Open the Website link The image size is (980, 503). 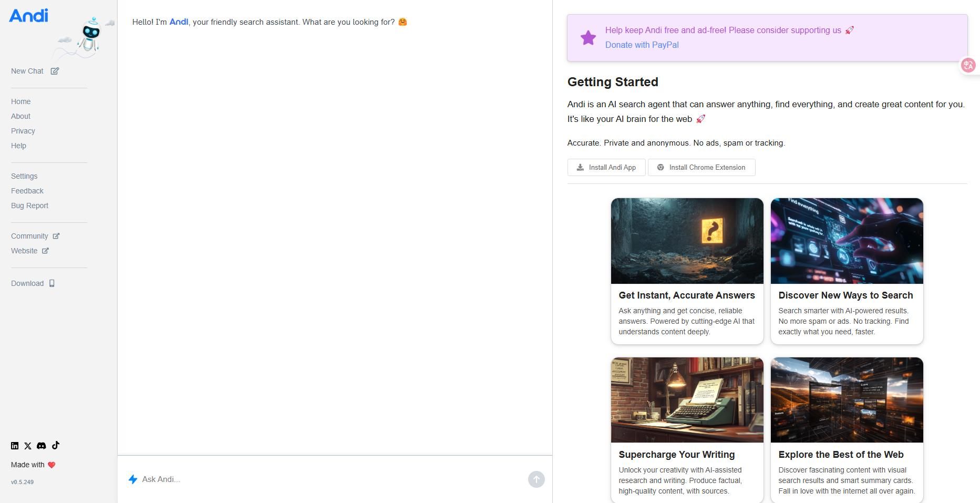[x=24, y=251]
